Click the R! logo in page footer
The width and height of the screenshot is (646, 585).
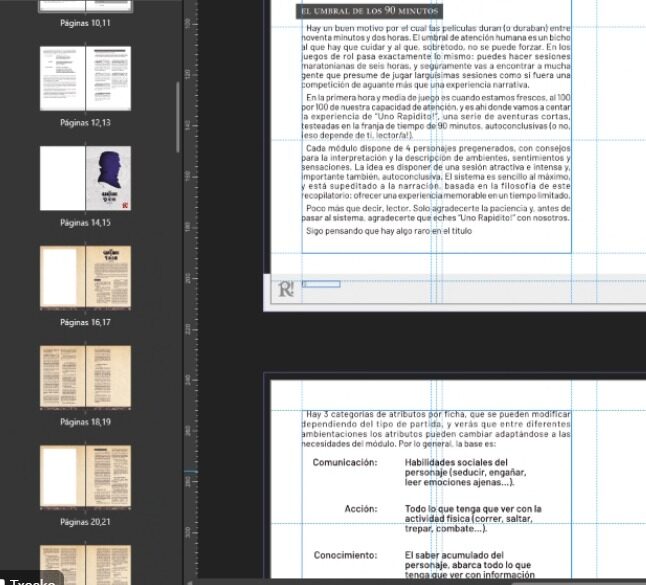click(x=286, y=289)
